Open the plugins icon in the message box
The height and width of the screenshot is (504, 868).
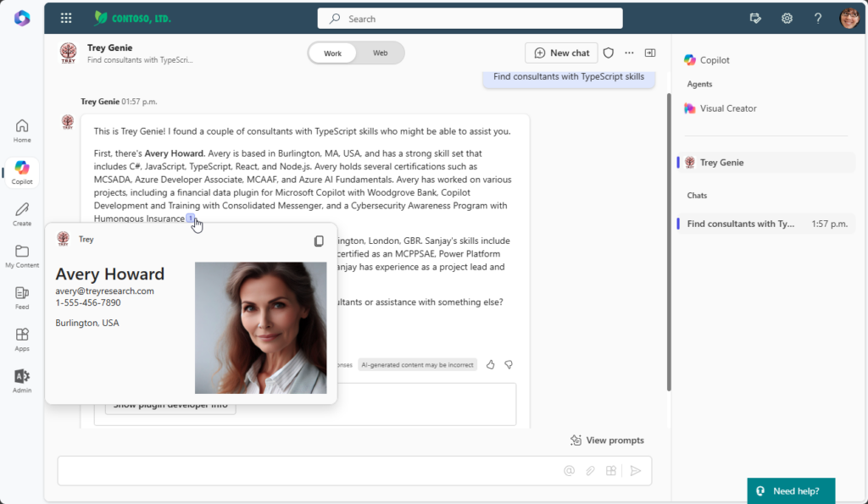(x=611, y=470)
